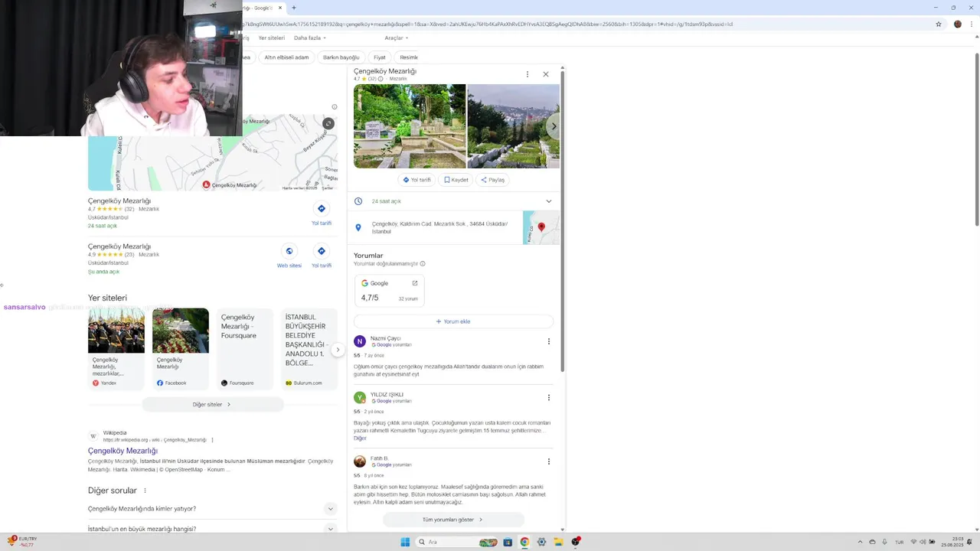The width and height of the screenshot is (980, 551).
Task: Open the Facebook Çengelköy Mezarlığı site card
Action: point(181,348)
